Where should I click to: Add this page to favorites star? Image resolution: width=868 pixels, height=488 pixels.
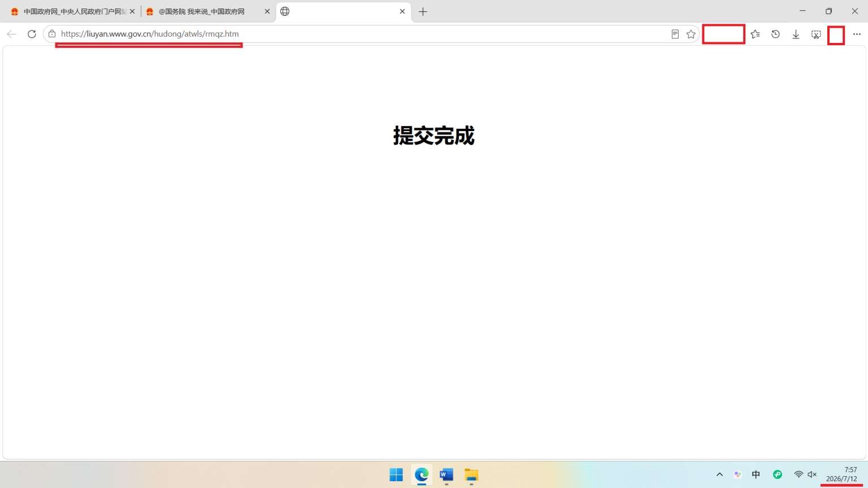click(691, 34)
